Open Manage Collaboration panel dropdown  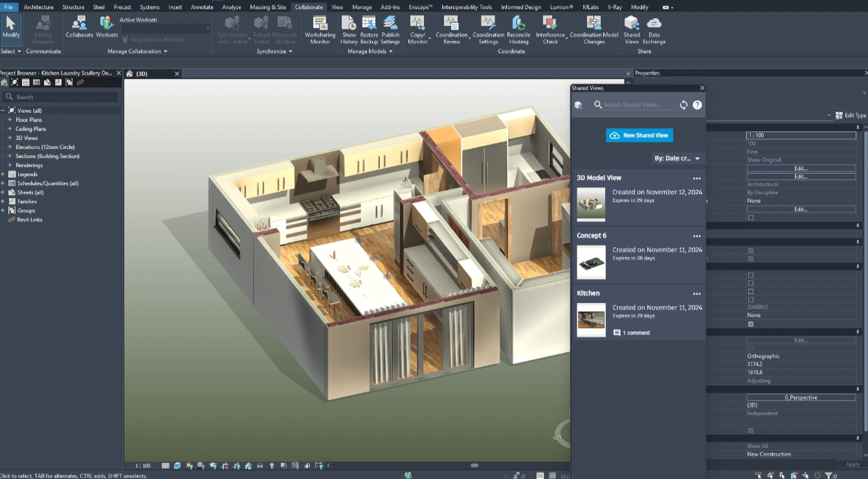click(137, 51)
